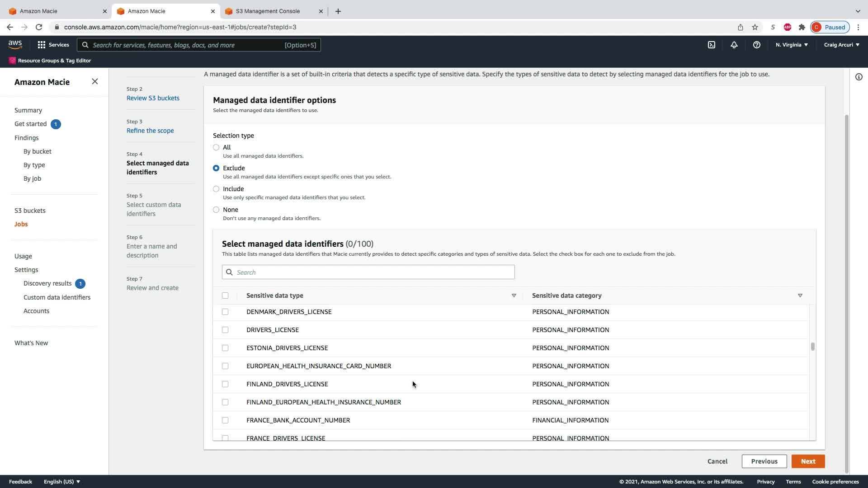Open the info panel icon at right
The width and height of the screenshot is (868, 488).
click(x=859, y=77)
